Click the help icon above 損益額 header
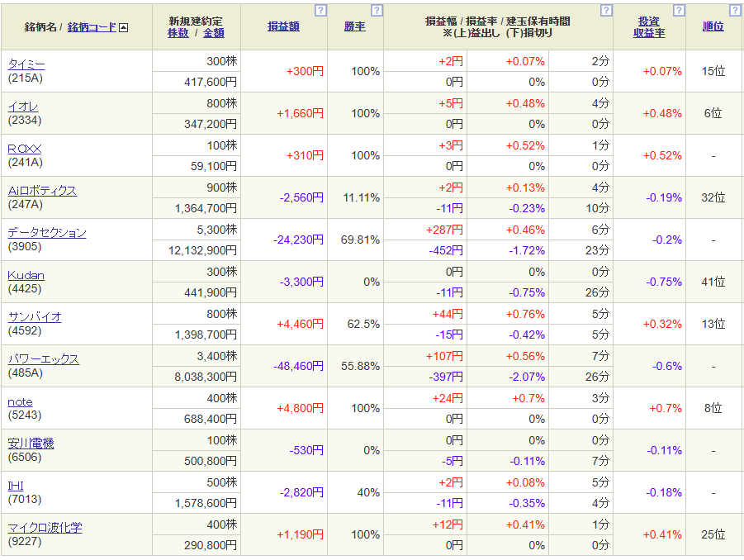Viewport: 744px width, 560px height. click(321, 11)
